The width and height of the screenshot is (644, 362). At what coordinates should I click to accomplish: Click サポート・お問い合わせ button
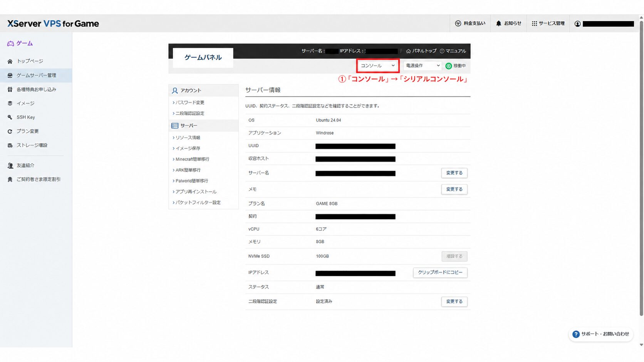(601, 334)
